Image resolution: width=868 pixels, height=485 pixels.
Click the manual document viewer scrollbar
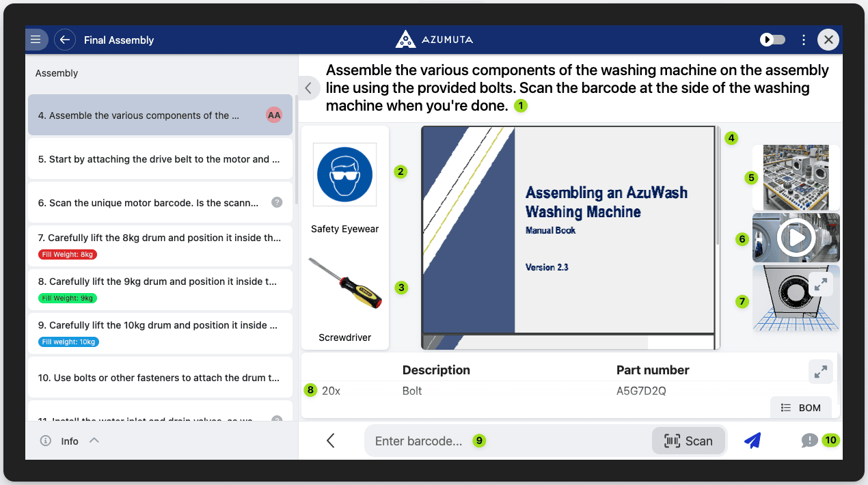pyautogui.click(x=716, y=186)
